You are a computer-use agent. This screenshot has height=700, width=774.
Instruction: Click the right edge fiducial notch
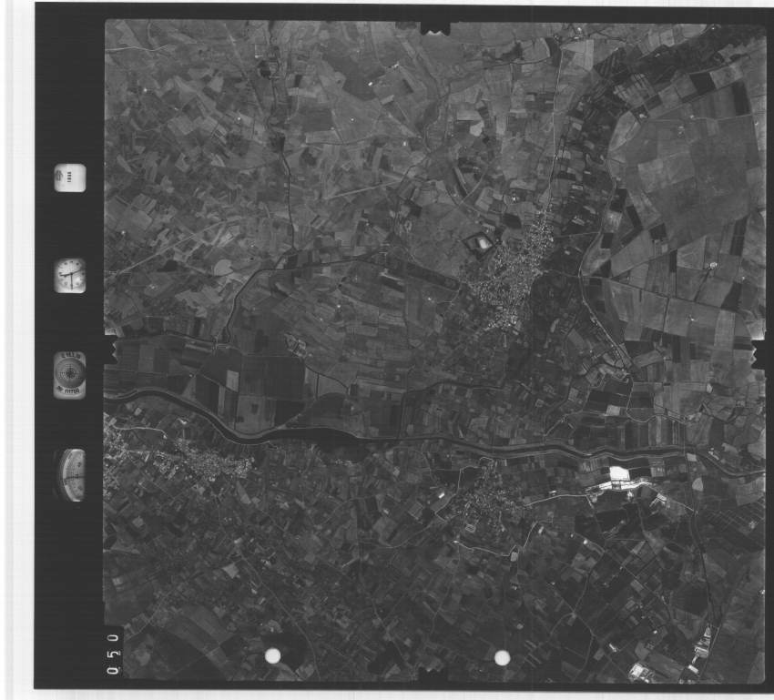(759, 354)
